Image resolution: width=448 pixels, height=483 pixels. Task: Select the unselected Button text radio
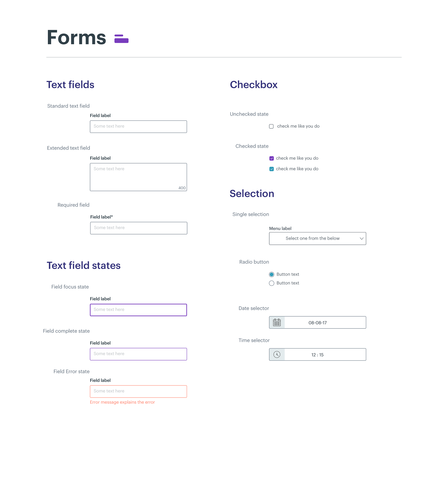(272, 283)
